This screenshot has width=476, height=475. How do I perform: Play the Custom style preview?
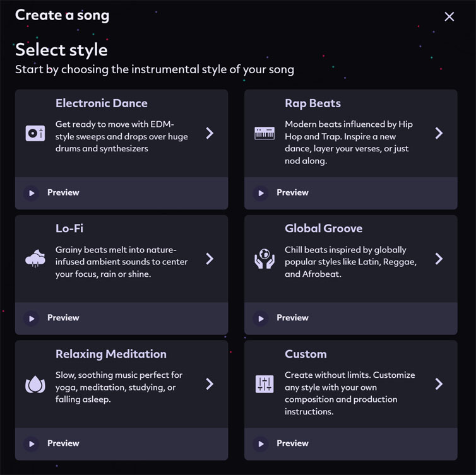(261, 443)
